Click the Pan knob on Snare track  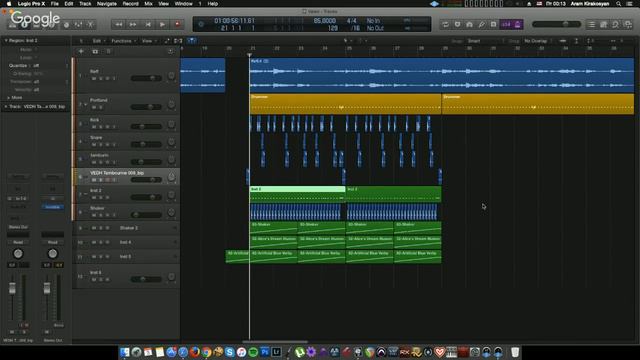pos(171,142)
